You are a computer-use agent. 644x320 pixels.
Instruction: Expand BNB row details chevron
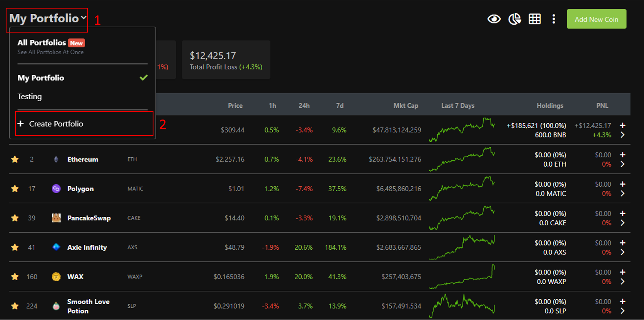point(622,135)
